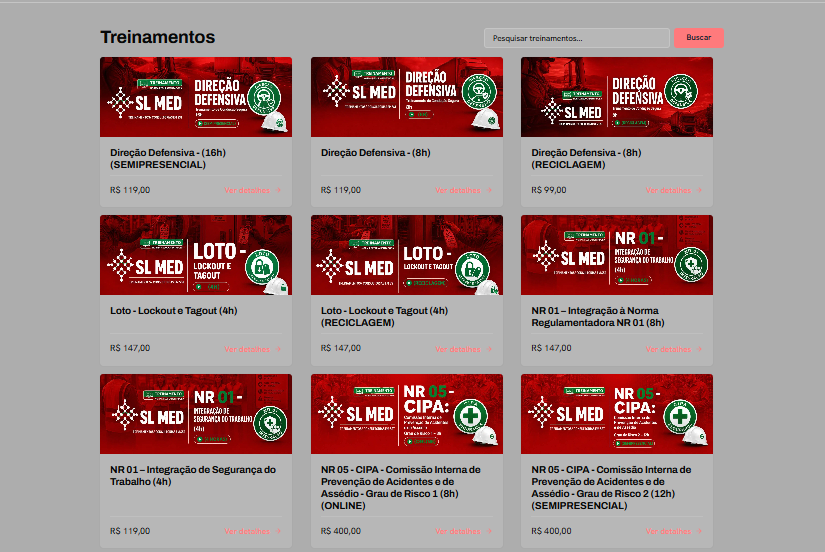Click title Loto - Lockout e Tagout (4h) (RECICLAGEM)

(x=384, y=316)
